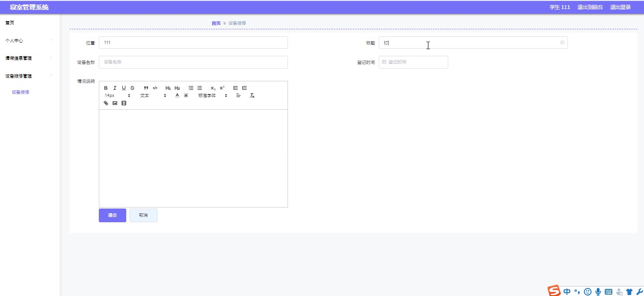Toggle Chinese/English 中 input mode
Image resolution: width=644 pixels, height=296 pixels.
pos(567,292)
